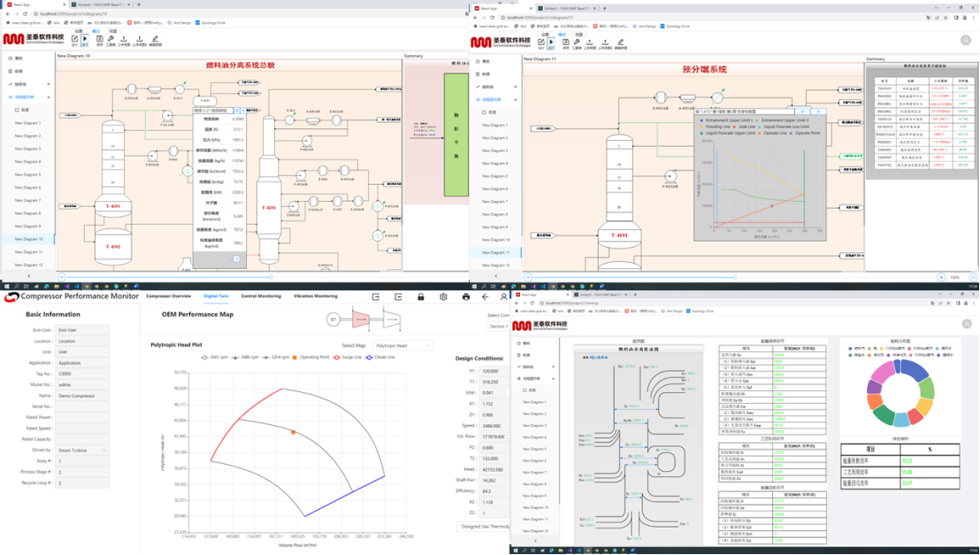Collapse the blue diagram list group in Diagram 10 sidebar
The image size is (980, 555).
pyautogui.click(x=48, y=97)
